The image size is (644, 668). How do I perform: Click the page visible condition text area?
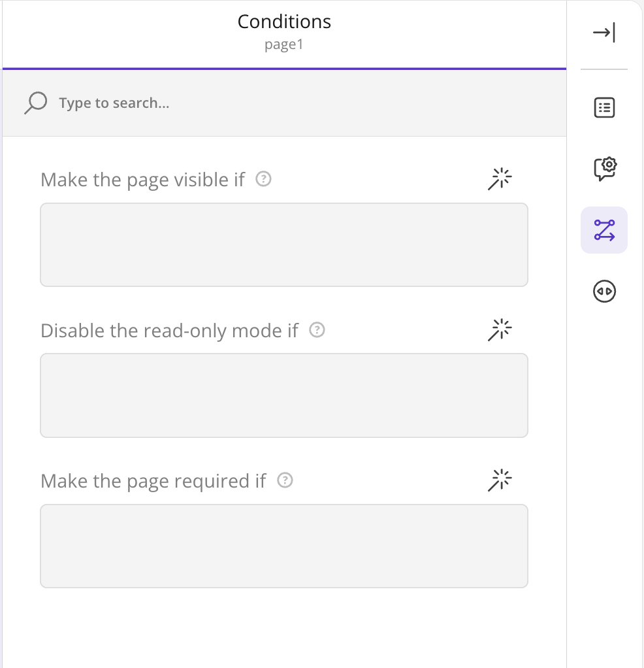pos(284,244)
